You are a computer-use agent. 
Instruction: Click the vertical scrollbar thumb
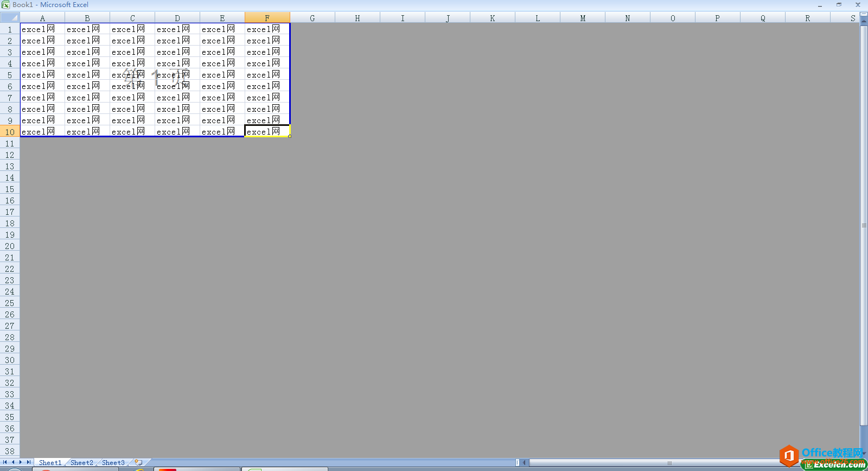click(x=864, y=225)
